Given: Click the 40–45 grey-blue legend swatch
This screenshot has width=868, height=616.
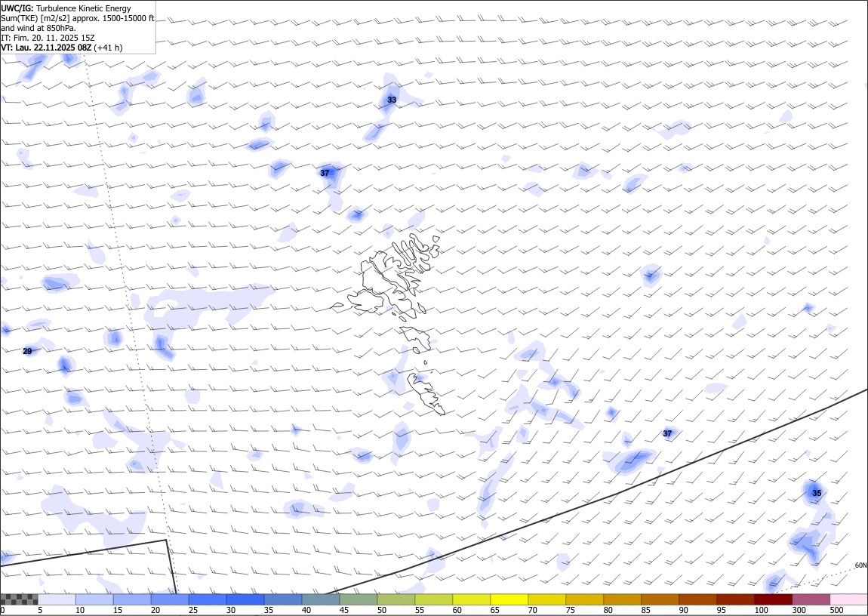Looking at the screenshot, I should click(321, 599).
